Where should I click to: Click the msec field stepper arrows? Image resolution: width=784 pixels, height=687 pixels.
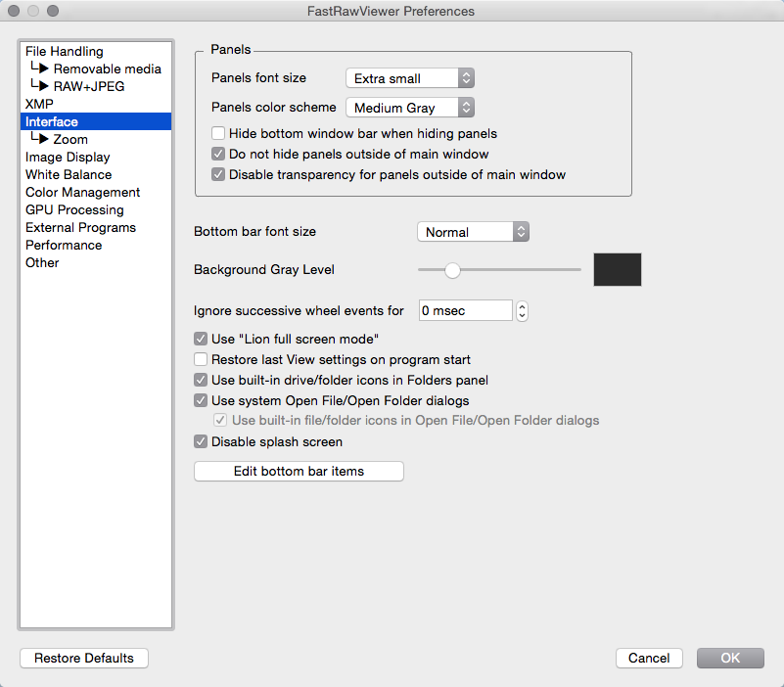pyautogui.click(x=522, y=311)
